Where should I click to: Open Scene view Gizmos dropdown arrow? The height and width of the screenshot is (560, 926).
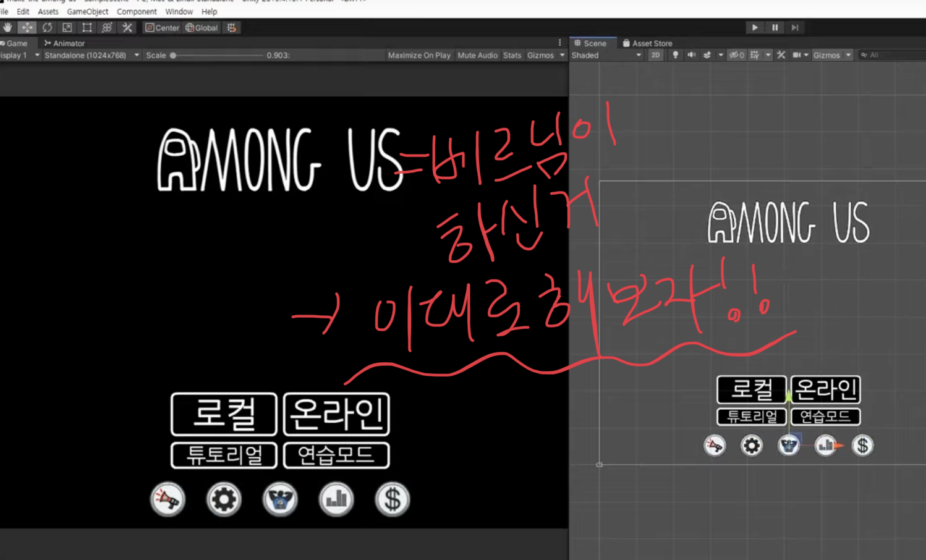[x=848, y=55]
